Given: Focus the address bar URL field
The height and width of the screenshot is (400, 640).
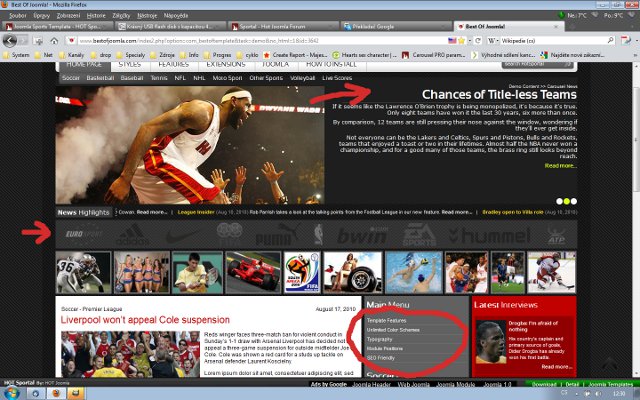Looking at the screenshot, I should [261, 40].
